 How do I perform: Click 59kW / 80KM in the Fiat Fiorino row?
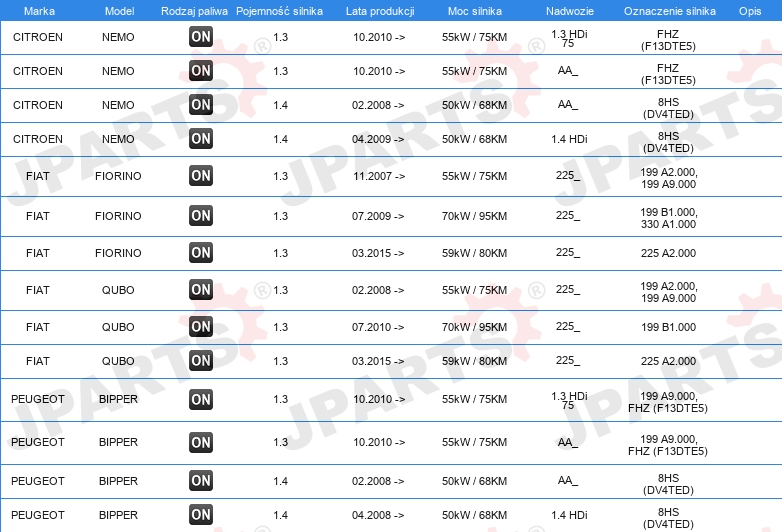pyautogui.click(x=474, y=253)
